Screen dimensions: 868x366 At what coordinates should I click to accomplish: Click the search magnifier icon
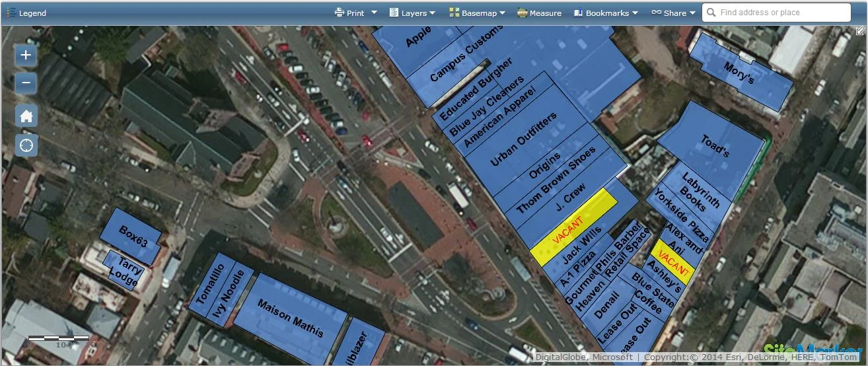(711, 13)
